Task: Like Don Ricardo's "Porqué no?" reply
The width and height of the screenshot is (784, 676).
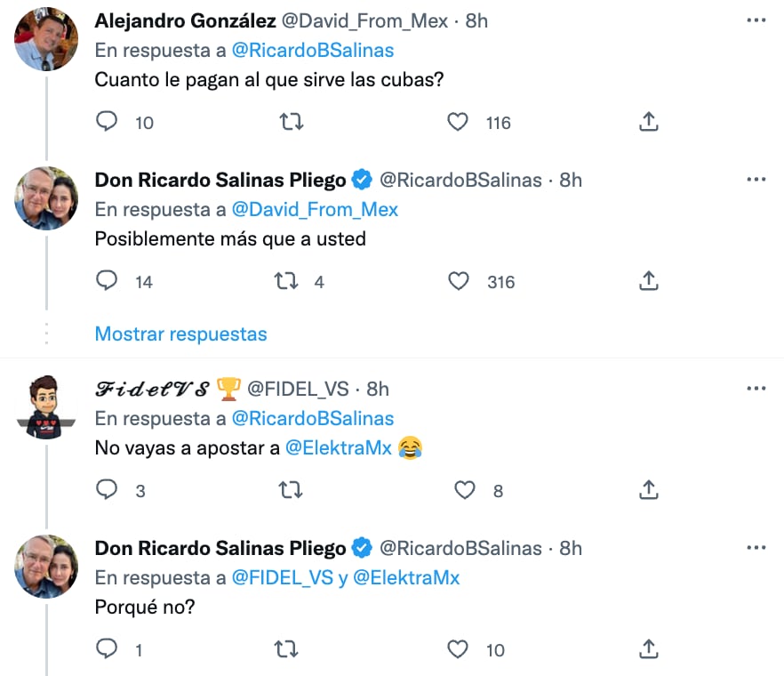Action: coord(458,650)
